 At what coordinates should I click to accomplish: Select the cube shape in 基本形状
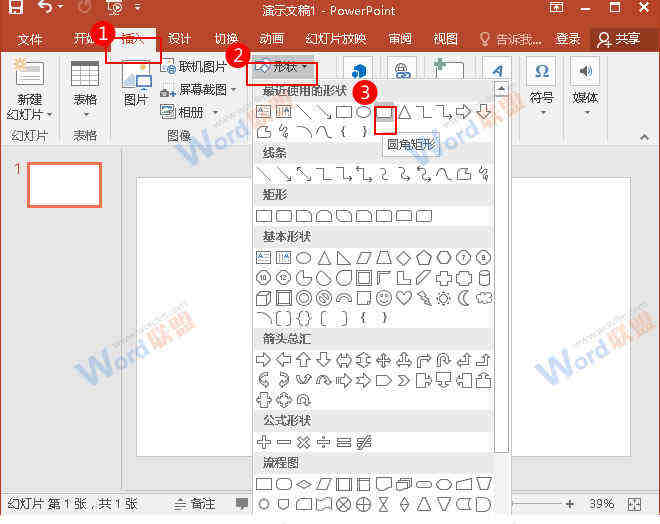tap(263, 298)
